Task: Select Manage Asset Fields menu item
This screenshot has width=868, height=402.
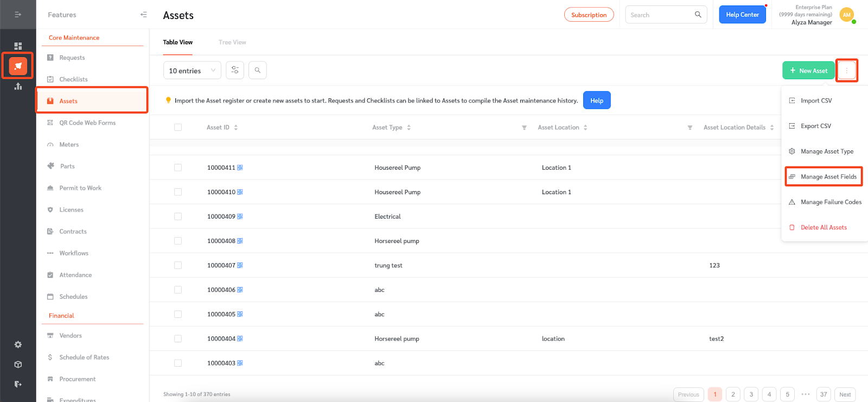Action: pyautogui.click(x=828, y=177)
